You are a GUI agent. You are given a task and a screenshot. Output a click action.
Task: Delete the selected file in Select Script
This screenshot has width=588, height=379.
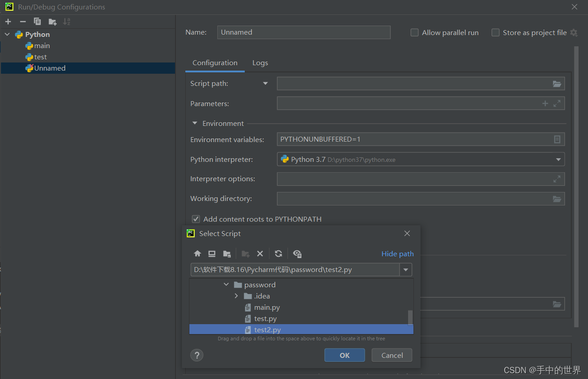(260, 254)
